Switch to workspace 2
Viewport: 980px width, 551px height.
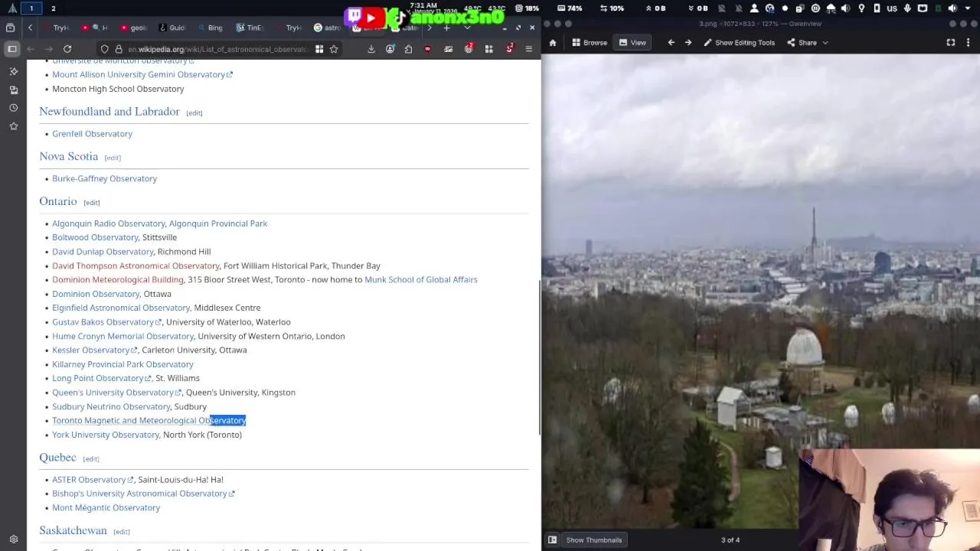click(53, 8)
